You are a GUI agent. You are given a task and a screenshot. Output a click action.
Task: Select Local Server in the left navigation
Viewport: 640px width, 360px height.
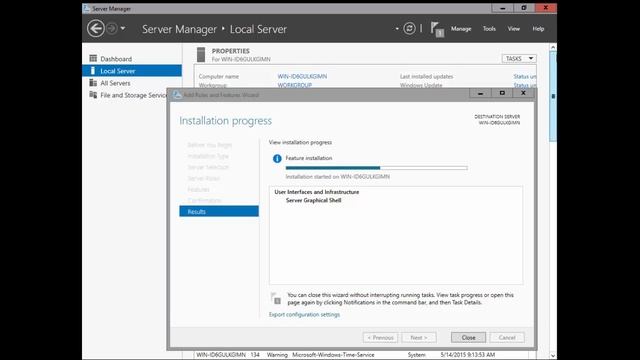132,71
